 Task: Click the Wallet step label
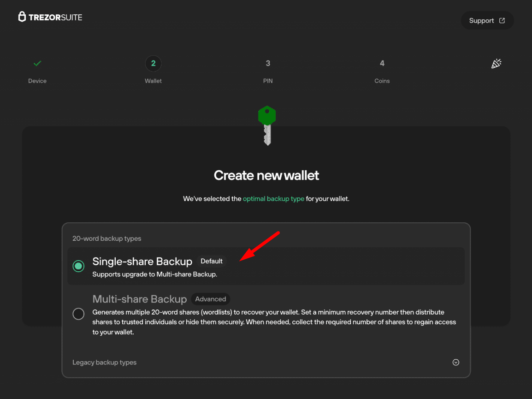[154, 81]
